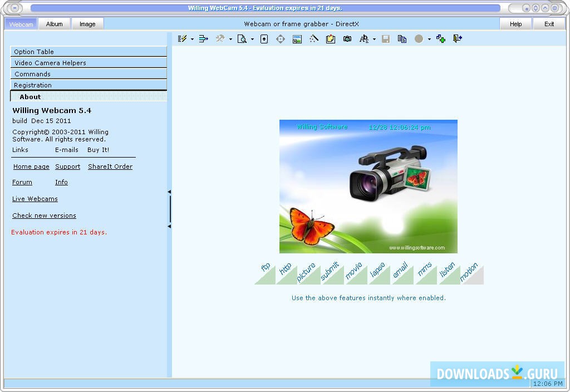Click the green plus add-window icon

click(441, 39)
